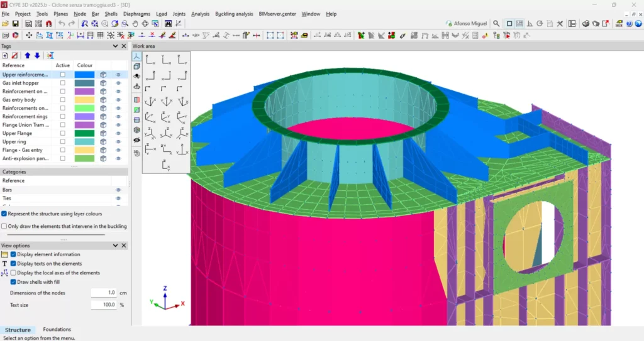Click the export arrow icon in the top toolbar
Image resolution: width=644 pixels, height=341 pixels.
pyautogui.click(x=606, y=24)
